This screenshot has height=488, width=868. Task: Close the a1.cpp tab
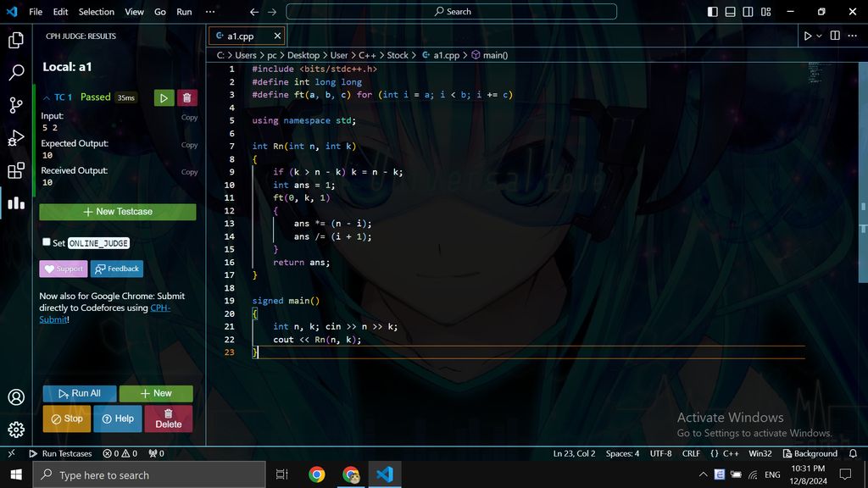(277, 36)
